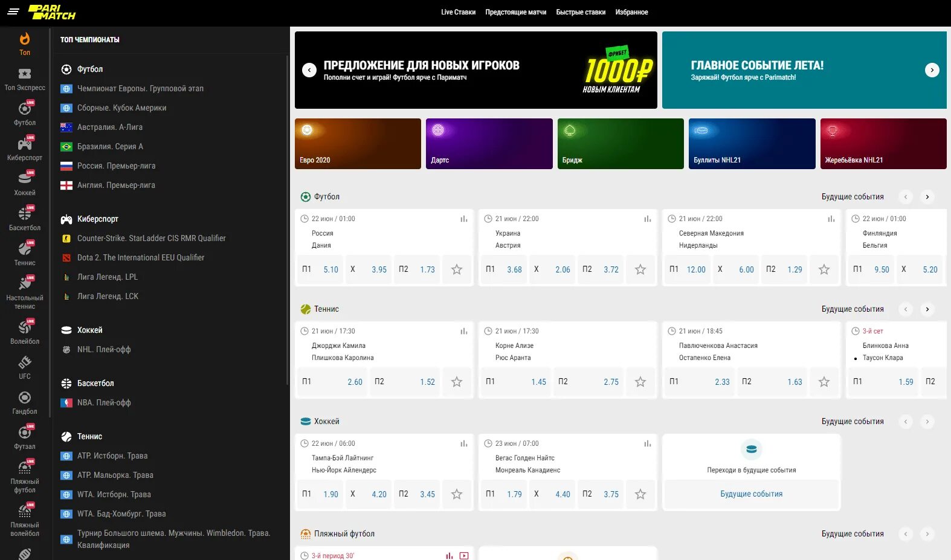
Task: Show previous Теннис events with left arrow
Action: coord(906,309)
